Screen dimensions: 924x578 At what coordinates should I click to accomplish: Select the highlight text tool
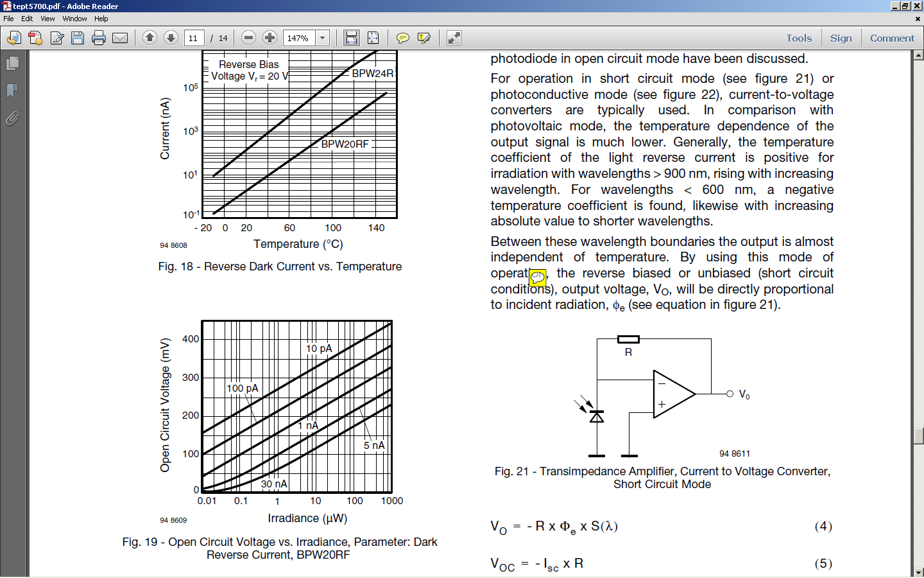[424, 38]
